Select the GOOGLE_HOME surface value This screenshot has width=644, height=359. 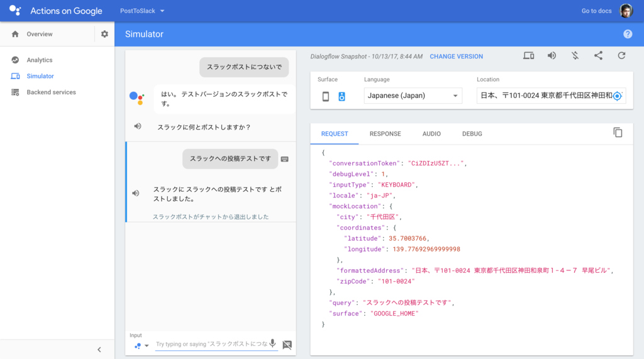(394, 314)
